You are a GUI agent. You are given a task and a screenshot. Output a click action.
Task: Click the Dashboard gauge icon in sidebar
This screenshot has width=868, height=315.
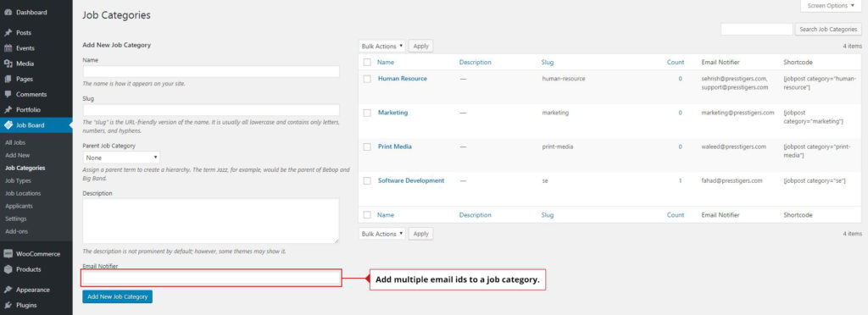[8, 12]
